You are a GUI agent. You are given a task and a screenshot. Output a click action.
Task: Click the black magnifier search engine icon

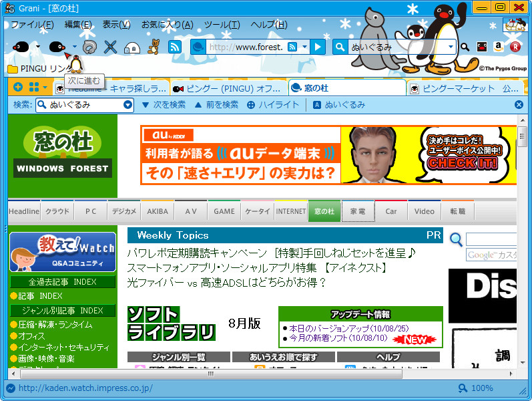pos(465,47)
